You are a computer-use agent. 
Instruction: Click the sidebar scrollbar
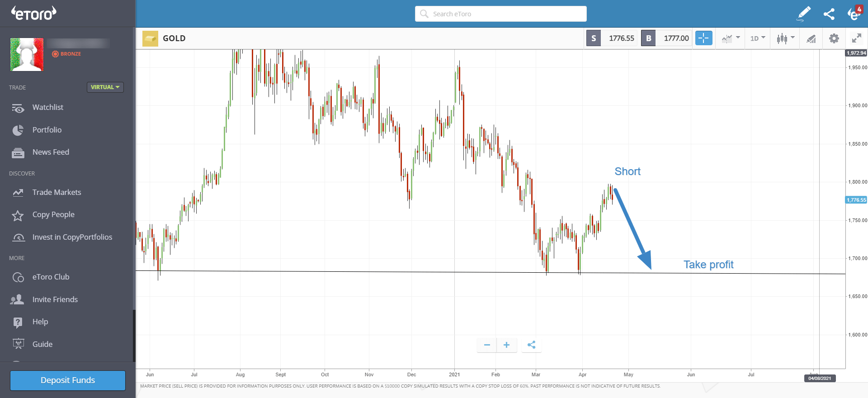click(134, 336)
